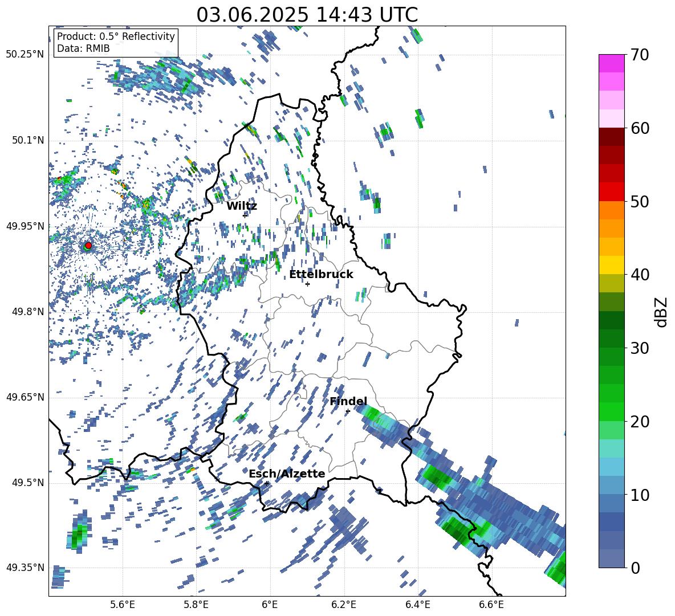Click the plot title 03.06.2025 14:43 UTC
The height and width of the screenshot is (616, 675).
[x=307, y=15]
